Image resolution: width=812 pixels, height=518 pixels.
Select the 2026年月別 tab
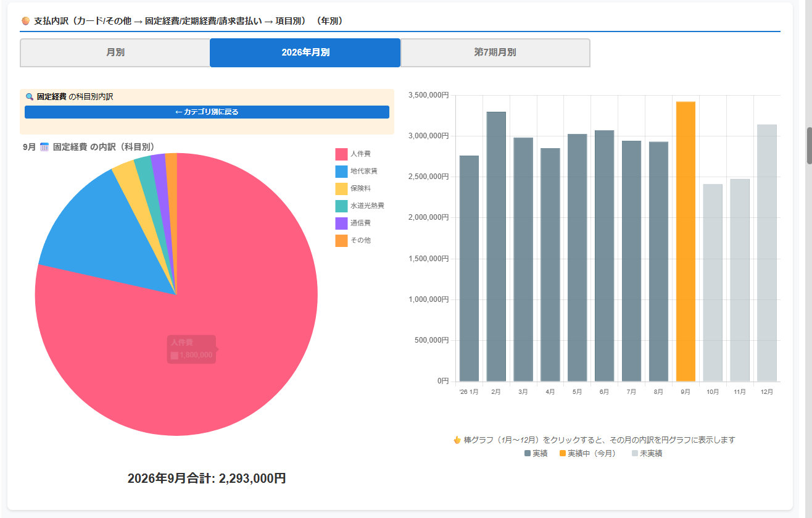[x=305, y=52]
